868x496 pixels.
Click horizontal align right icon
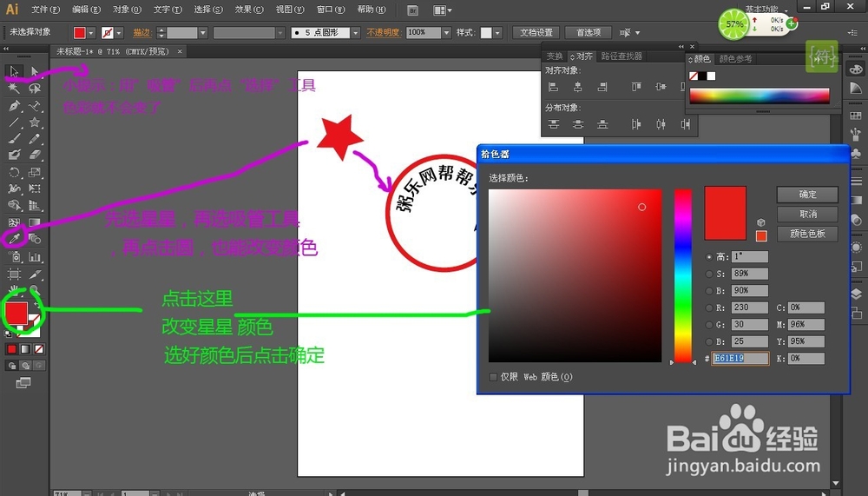(602, 87)
